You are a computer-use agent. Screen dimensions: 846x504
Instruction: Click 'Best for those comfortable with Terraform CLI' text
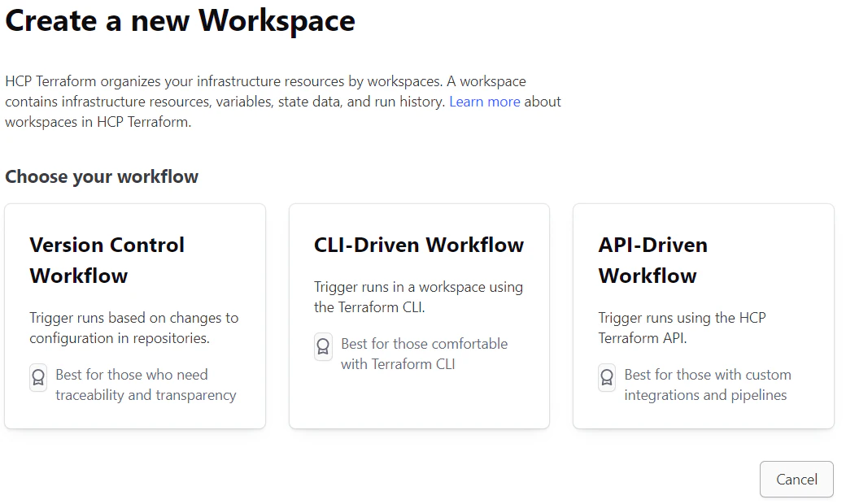point(424,354)
